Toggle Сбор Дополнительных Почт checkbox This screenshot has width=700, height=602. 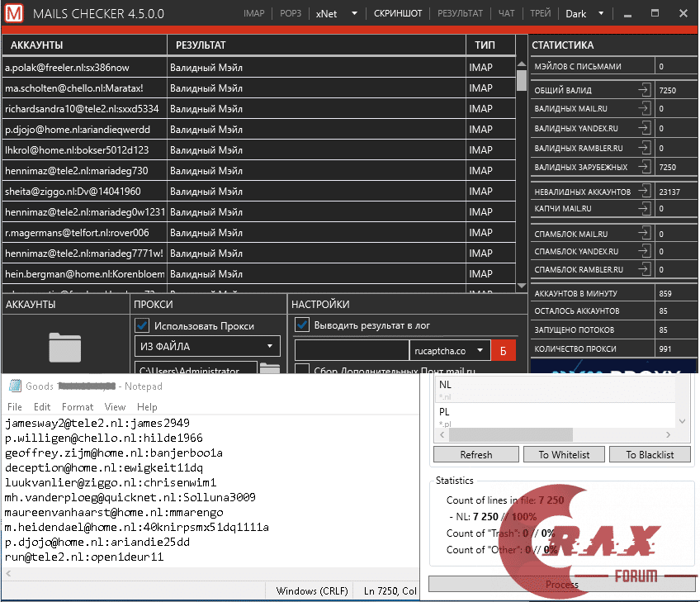coord(302,369)
